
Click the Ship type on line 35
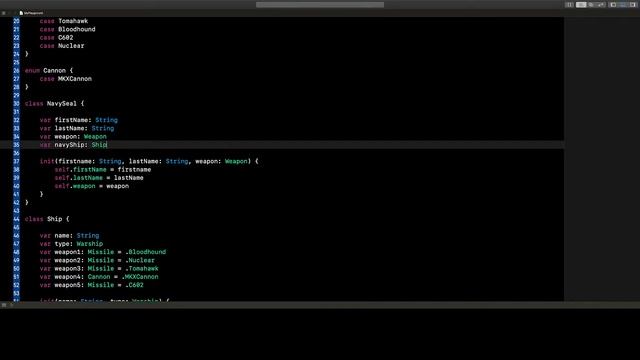99,145
